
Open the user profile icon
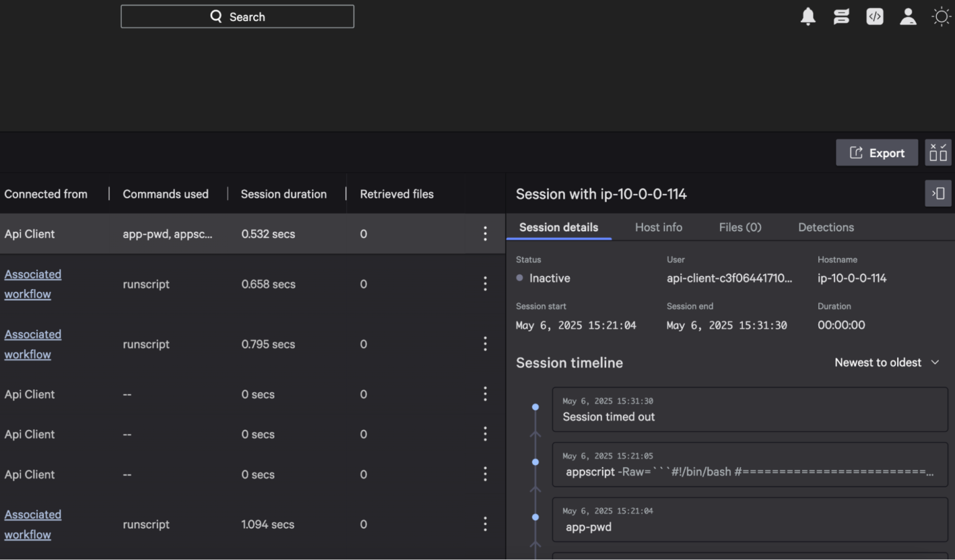tap(908, 16)
